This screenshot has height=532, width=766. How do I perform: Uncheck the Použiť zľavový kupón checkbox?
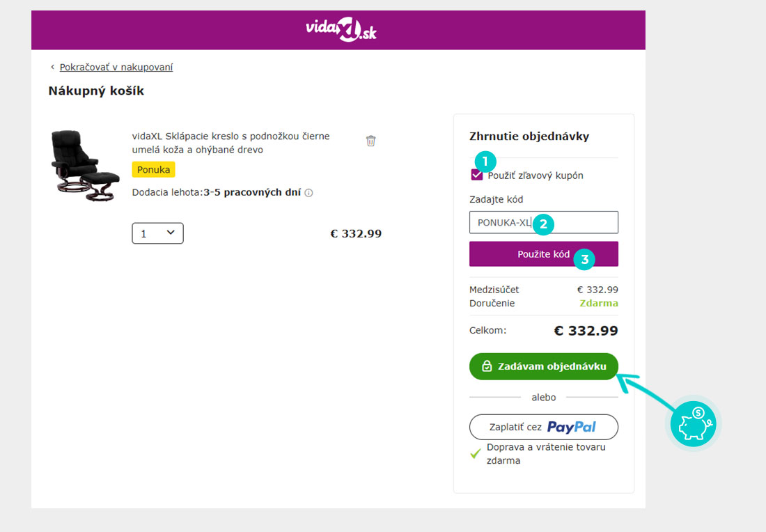477,175
